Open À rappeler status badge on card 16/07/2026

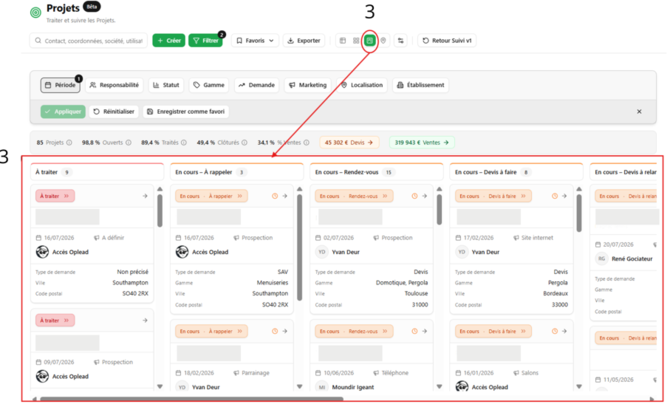click(x=211, y=196)
